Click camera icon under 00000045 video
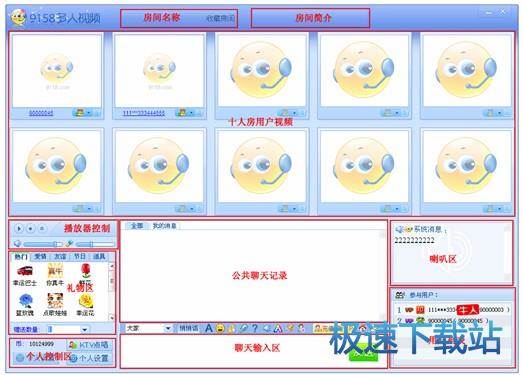 click(79, 113)
